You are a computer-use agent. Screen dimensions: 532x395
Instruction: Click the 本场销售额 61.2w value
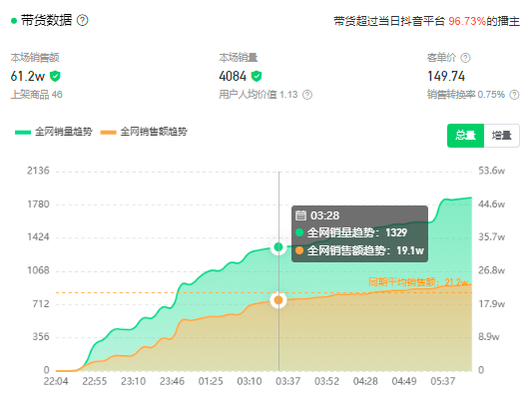(28, 76)
